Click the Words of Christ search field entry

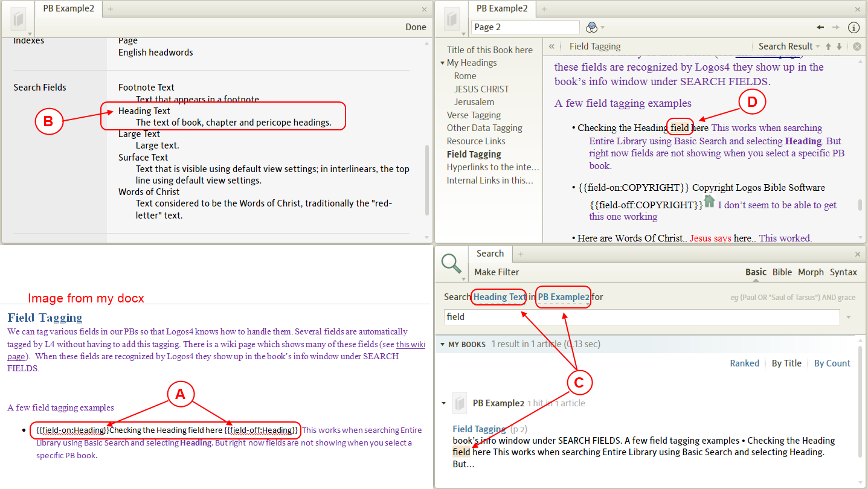click(x=149, y=192)
